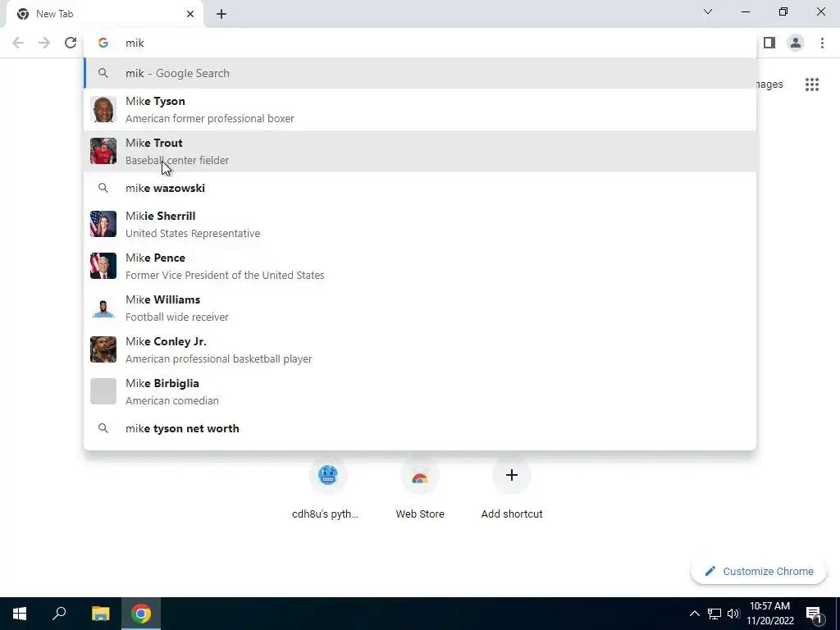
Task: Click Mike Trout's photo thumbnail
Action: [103, 151]
